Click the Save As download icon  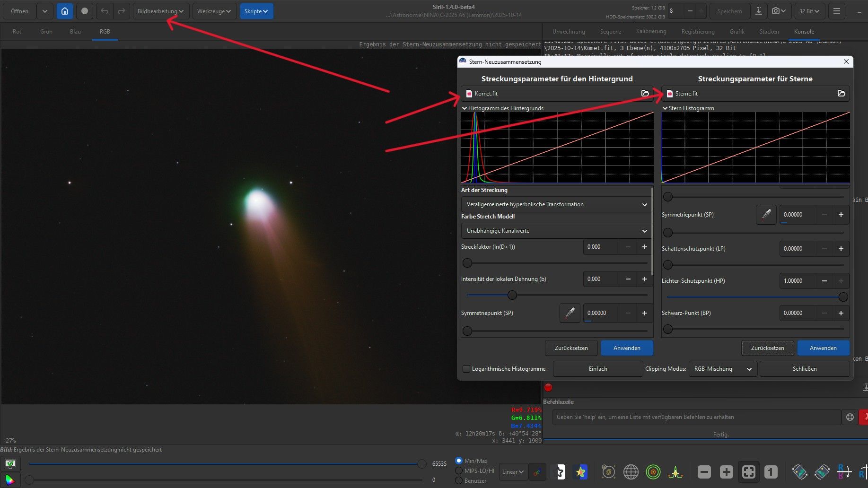(x=758, y=11)
